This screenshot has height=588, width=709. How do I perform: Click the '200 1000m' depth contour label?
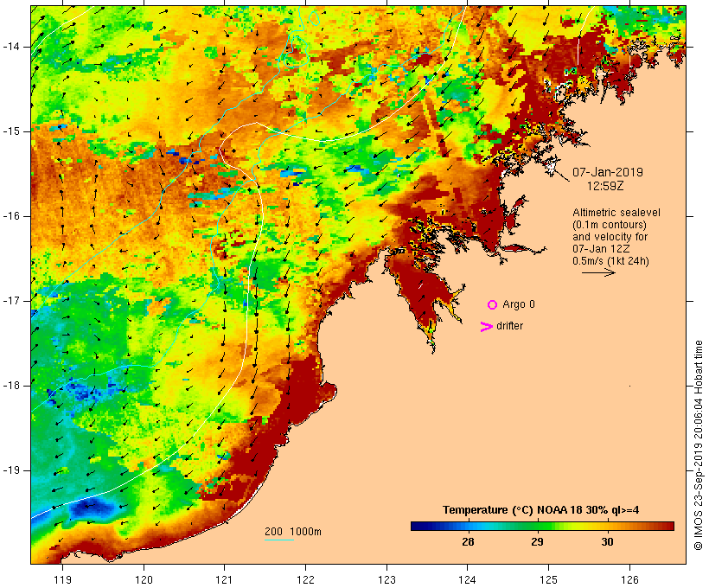(293, 532)
